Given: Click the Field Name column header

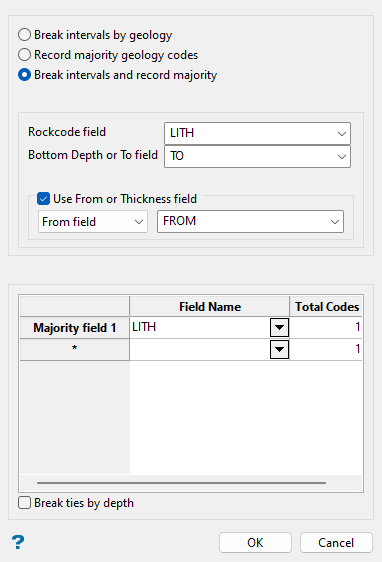Looking at the screenshot, I should tap(210, 306).
